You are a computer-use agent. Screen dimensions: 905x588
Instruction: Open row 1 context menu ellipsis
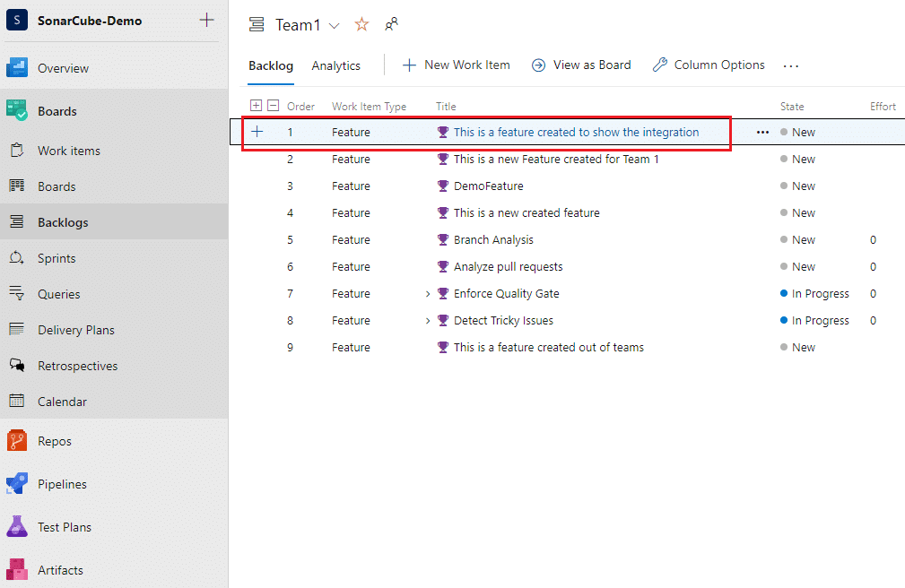coord(762,132)
